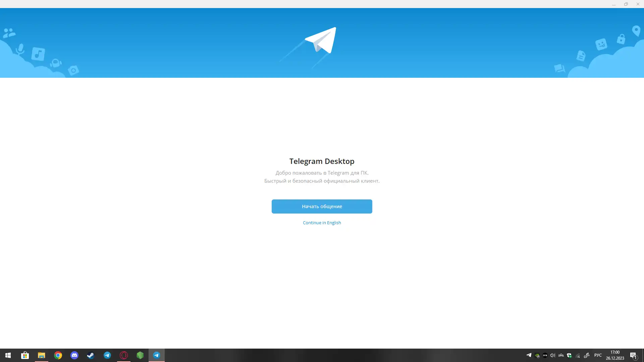Click the Telegram taskbar icon next to Steam
This screenshot has width=644, height=362.
pos(107,355)
